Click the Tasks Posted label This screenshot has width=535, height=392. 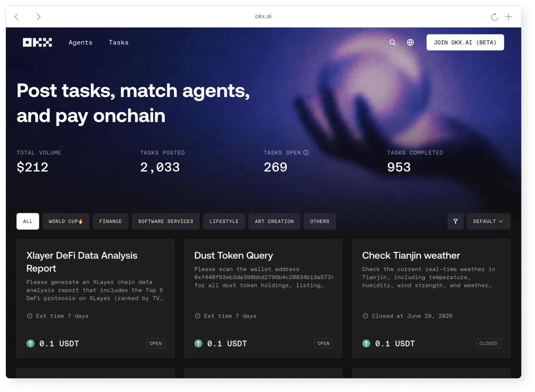click(x=162, y=153)
